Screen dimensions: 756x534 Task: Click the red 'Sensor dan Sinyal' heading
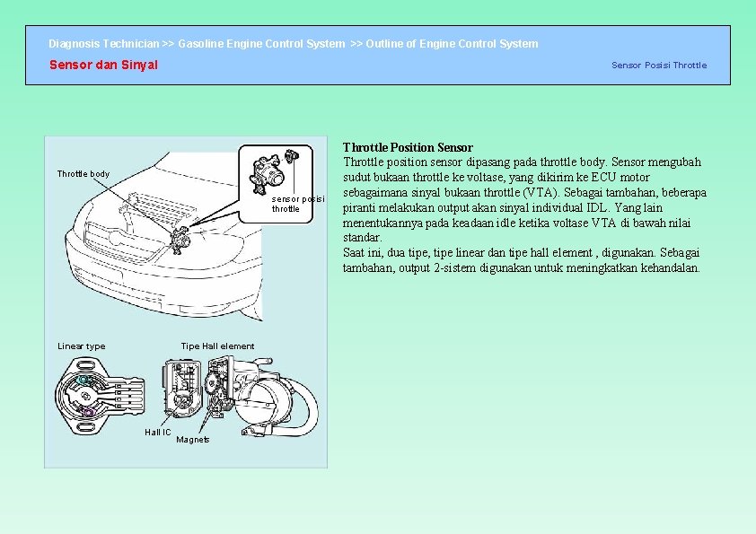(103, 65)
